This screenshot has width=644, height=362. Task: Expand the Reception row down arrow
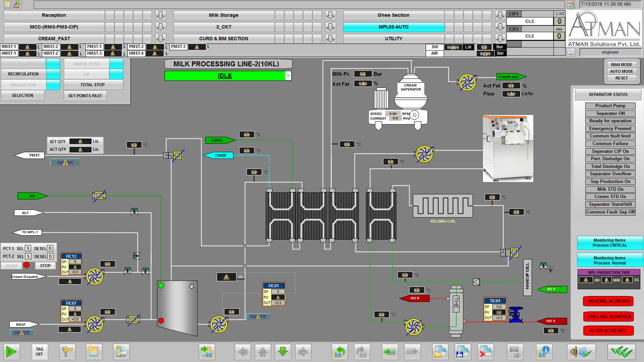161,15
